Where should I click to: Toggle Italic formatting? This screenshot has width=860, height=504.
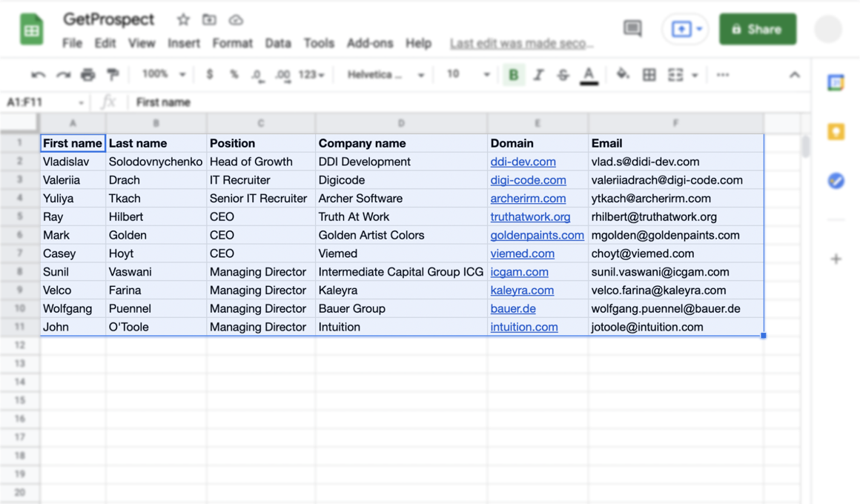point(538,75)
